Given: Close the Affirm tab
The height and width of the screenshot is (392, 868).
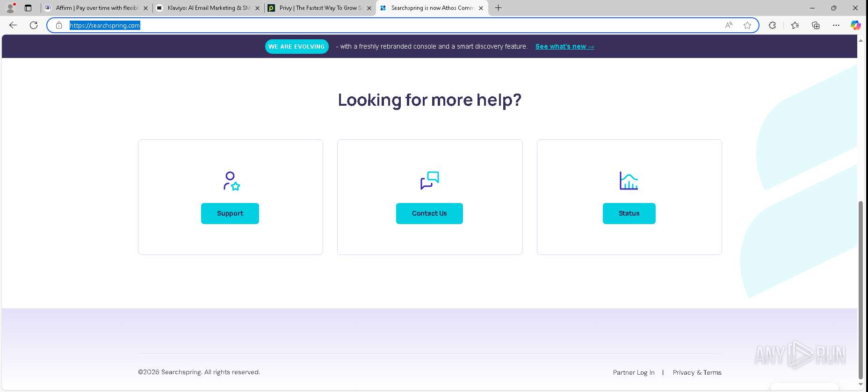Looking at the screenshot, I should point(145,8).
